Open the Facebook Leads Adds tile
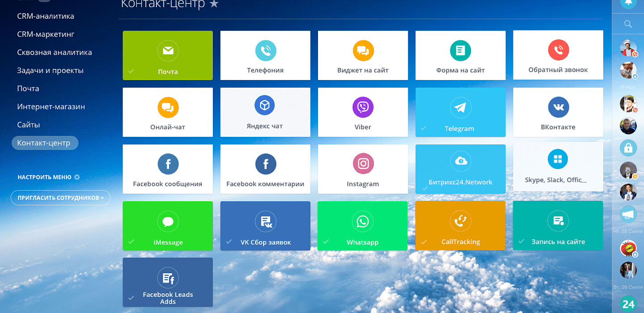This screenshot has height=313, width=644. (x=168, y=282)
